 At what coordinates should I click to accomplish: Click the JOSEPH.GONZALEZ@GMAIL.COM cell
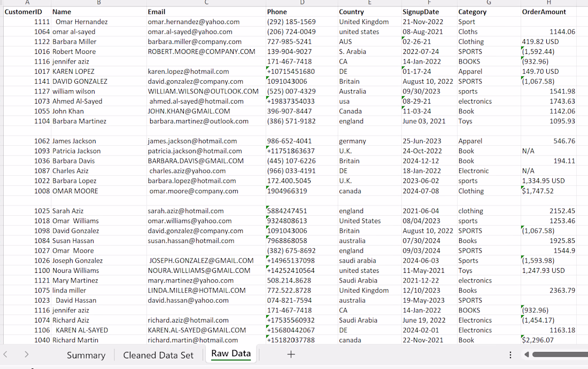(x=206, y=261)
